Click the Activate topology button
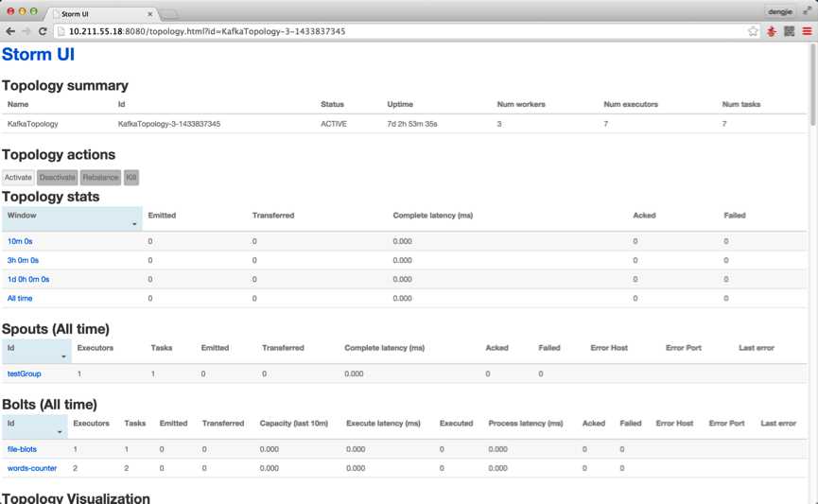818x504 pixels. click(x=18, y=178)
